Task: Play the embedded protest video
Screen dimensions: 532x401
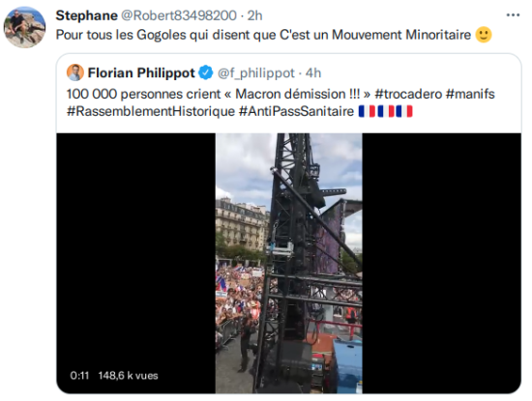Action: pyautogui.click(x=289, y=263)
